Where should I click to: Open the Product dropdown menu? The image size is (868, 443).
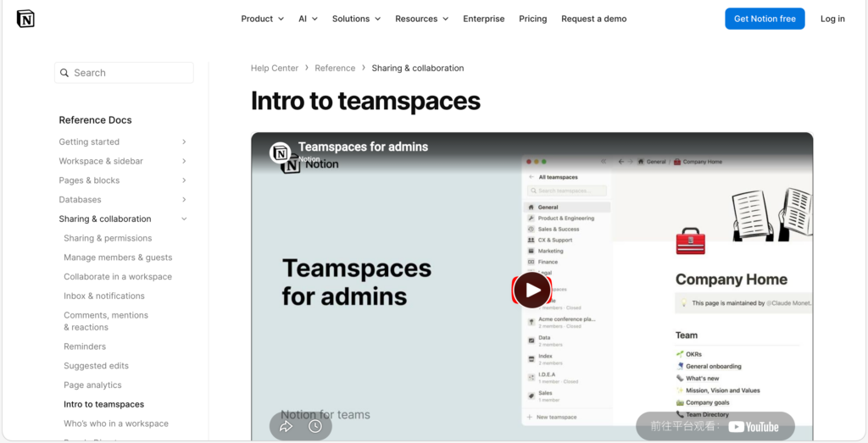click(262, 19)
